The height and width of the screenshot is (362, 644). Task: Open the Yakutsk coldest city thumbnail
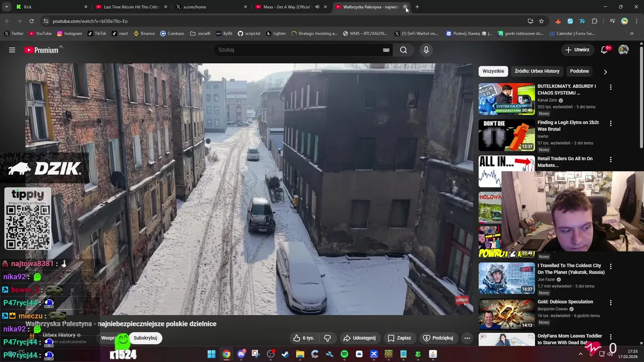[507, 279]
